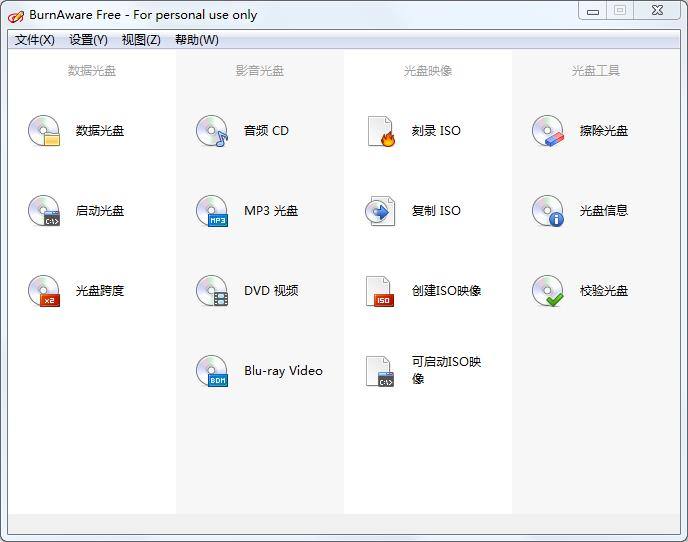Open the 设置(Y) menu
Image resolution: width=688 pixels, height=542 pixels.
point(88,40)
